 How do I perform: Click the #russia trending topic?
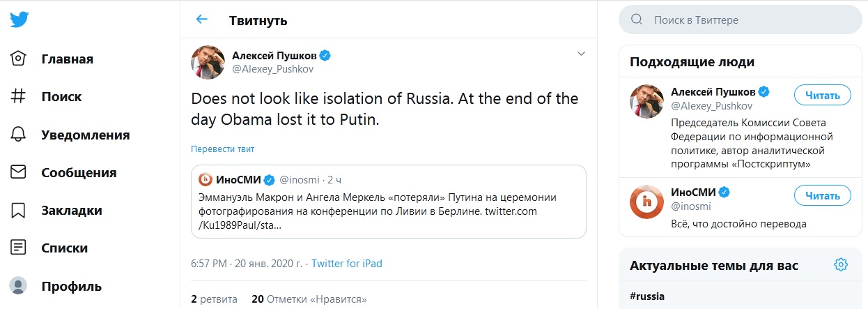646,296
